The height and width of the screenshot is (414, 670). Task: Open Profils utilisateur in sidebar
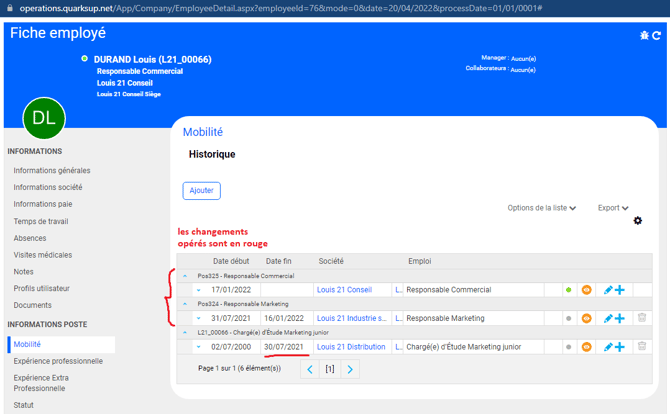41,288
